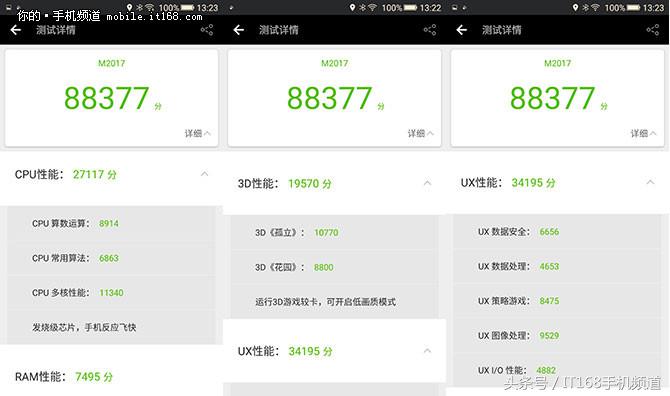Viewport: 670px width, 396px height.
Task: Tap share icon in right phone screen
Action: pyautogui.click(x=652, y=30)
